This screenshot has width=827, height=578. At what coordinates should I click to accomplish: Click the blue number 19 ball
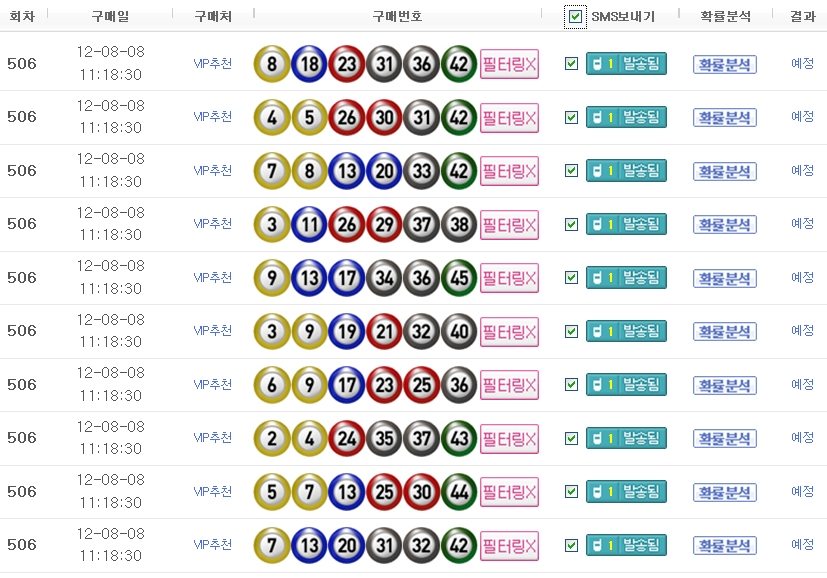346,331
